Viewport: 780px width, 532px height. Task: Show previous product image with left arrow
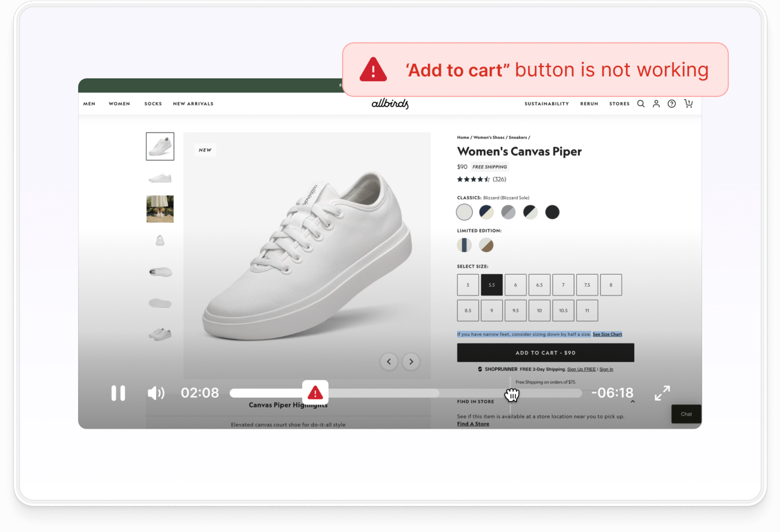pos(389,361)
